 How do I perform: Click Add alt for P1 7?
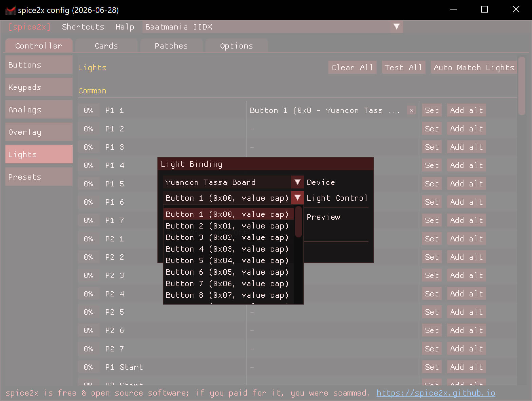(467, 220)
